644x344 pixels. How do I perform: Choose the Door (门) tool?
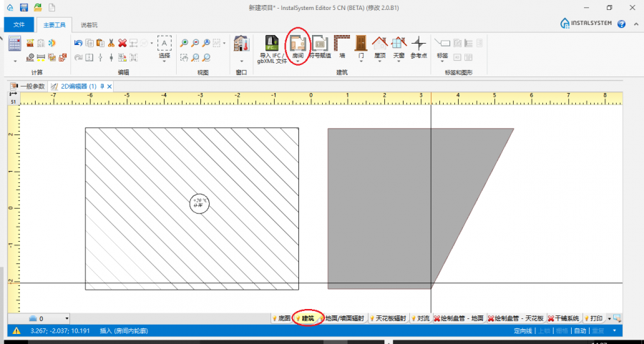tap(361, 46)
